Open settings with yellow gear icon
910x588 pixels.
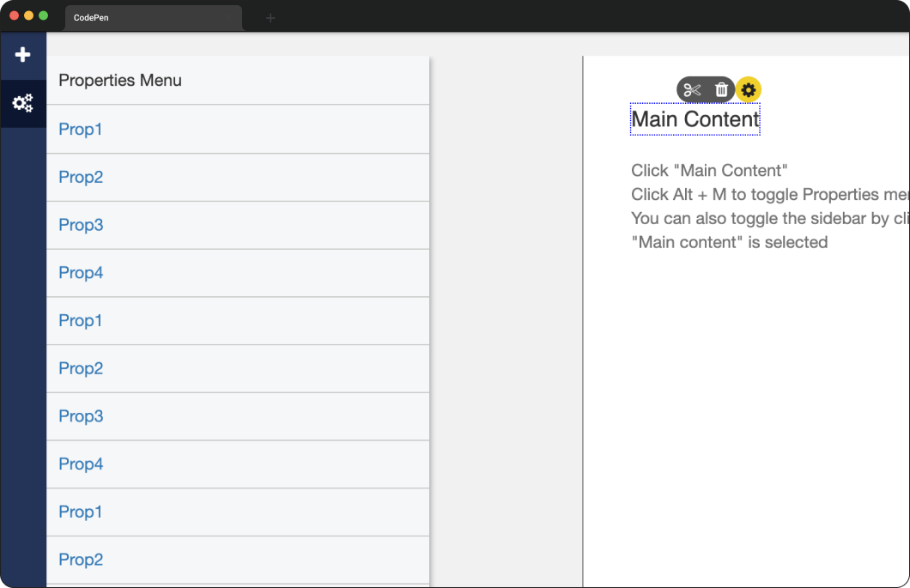coord(749,90)
